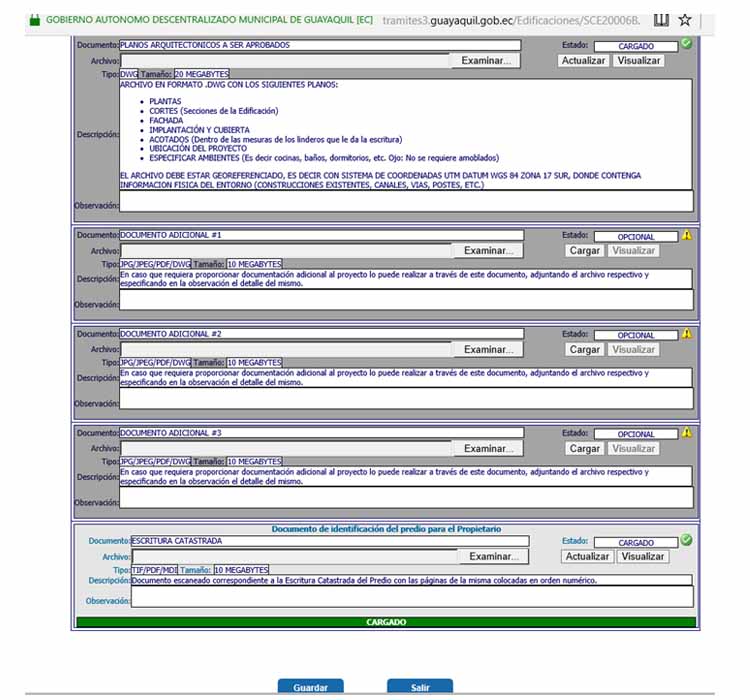Click warning icon for Documento Adicional #3
This screenshot has height=700, width=750.
click(x=687, y=433)
